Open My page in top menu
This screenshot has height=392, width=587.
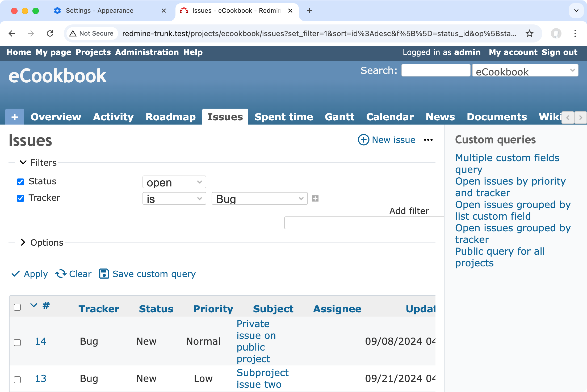pos(53,52)
